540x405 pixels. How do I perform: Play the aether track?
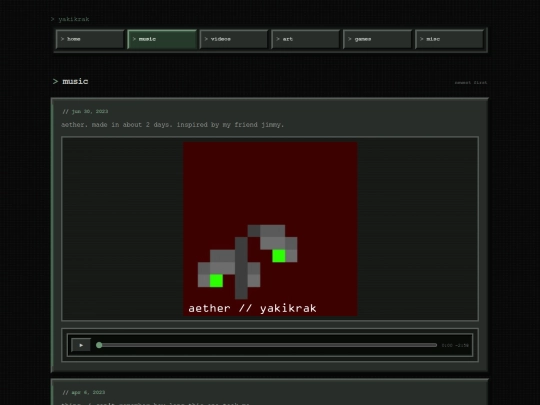coord(81,345)
